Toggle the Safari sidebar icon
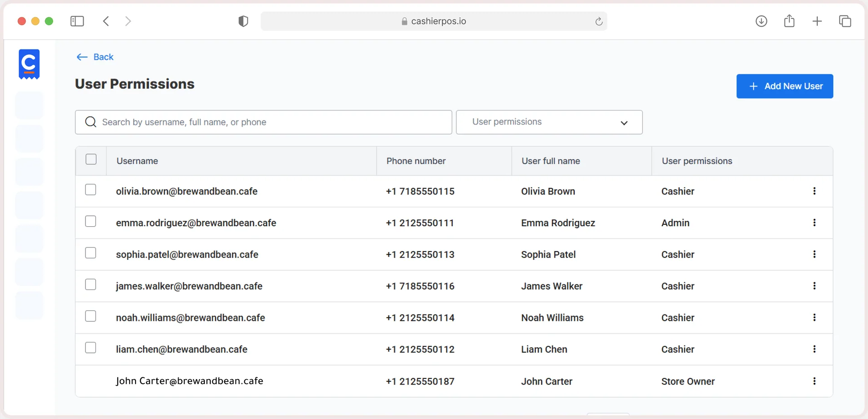 (x=77, y=21)
